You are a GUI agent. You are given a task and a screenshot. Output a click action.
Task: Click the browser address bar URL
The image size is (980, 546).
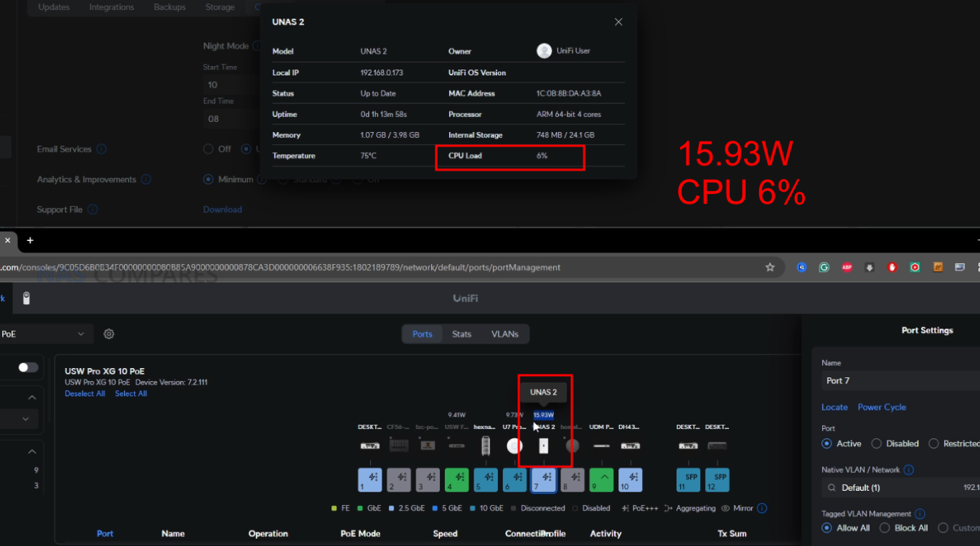tap(281, 267)
